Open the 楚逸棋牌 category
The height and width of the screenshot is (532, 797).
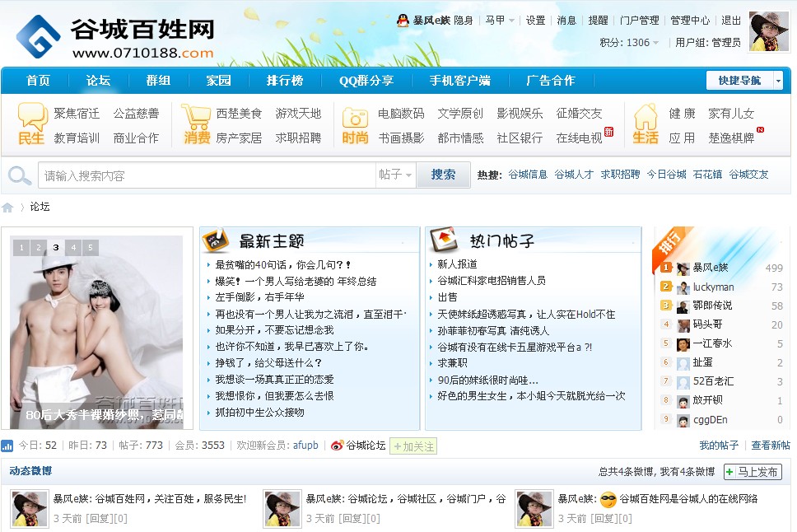coord(731,138)
